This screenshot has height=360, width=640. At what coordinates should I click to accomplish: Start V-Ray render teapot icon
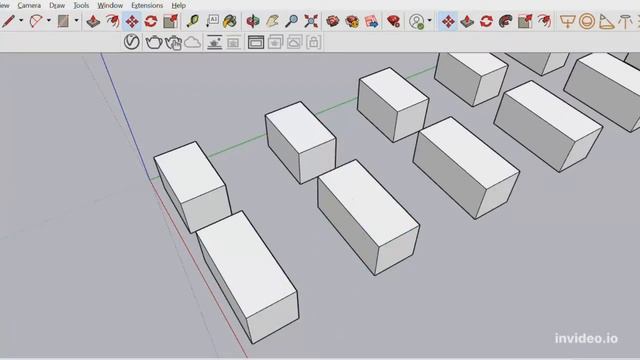(x=154, y=42)
